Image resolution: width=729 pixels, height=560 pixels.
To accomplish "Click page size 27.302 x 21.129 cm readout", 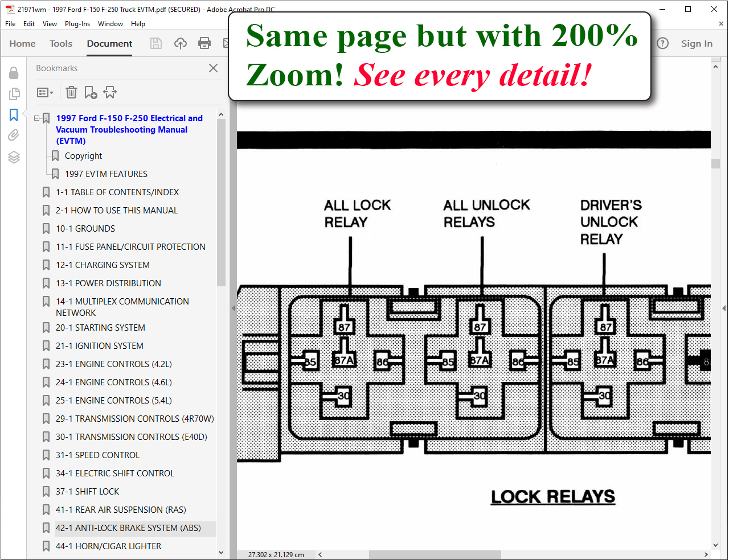I will tap(276, 554).
